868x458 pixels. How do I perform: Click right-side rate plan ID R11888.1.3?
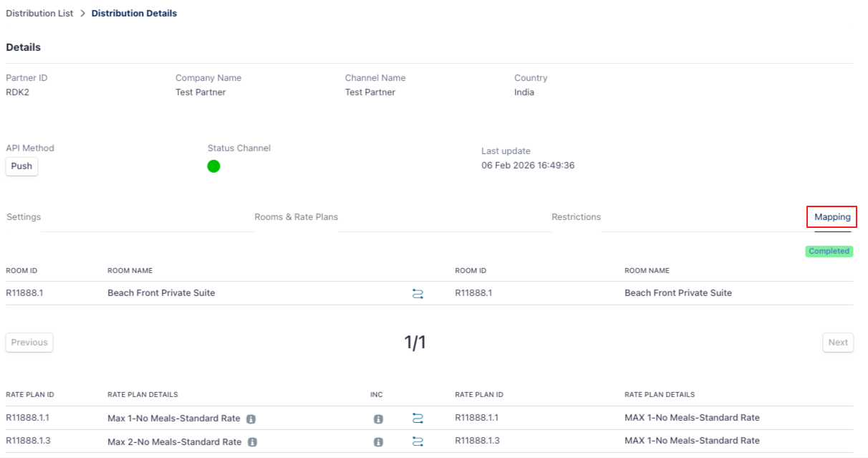(477, 441)
